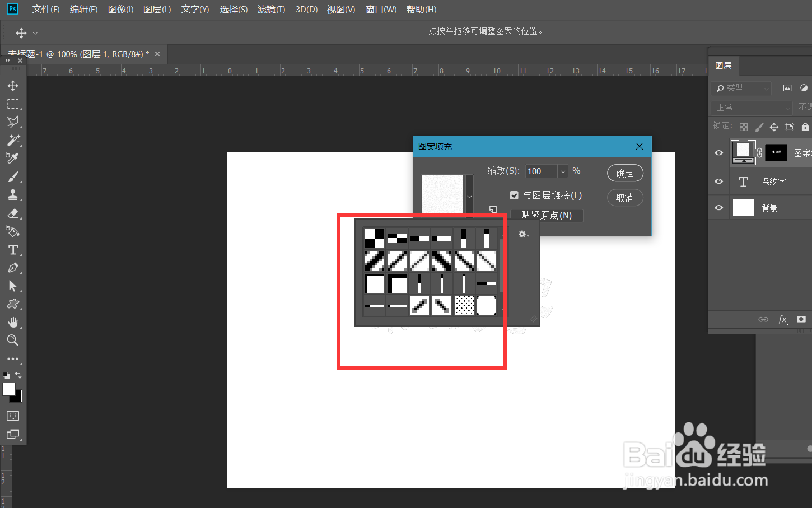Open pattern picker gear settings menu
This screenshot has height=508, width=812.
523,234
